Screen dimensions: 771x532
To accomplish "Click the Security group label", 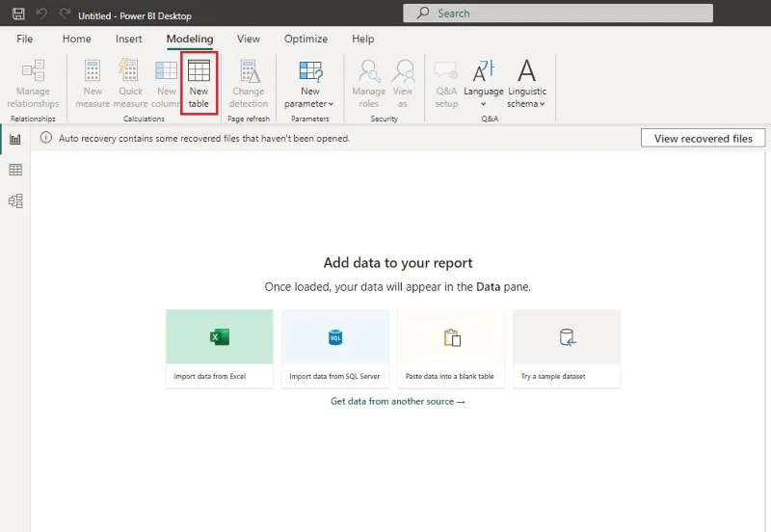I will pyautogui.click(x=384, y=119).
